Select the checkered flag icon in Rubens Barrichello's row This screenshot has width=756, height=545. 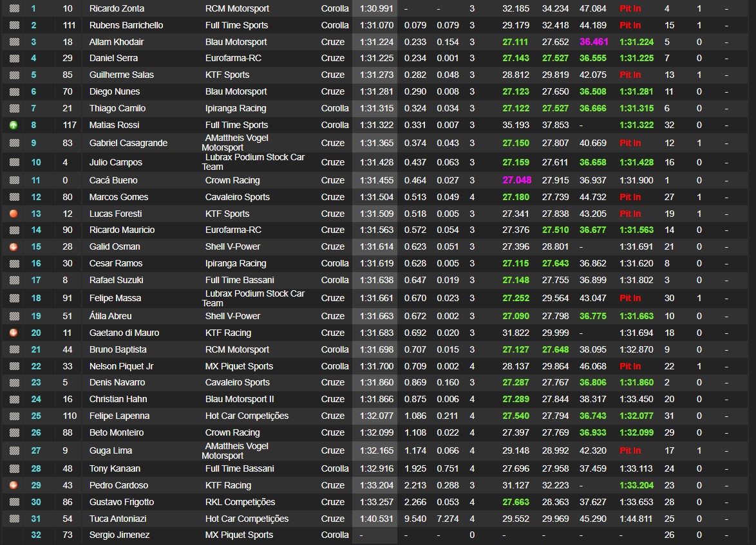pyautogui.click(x=14, y=25)
